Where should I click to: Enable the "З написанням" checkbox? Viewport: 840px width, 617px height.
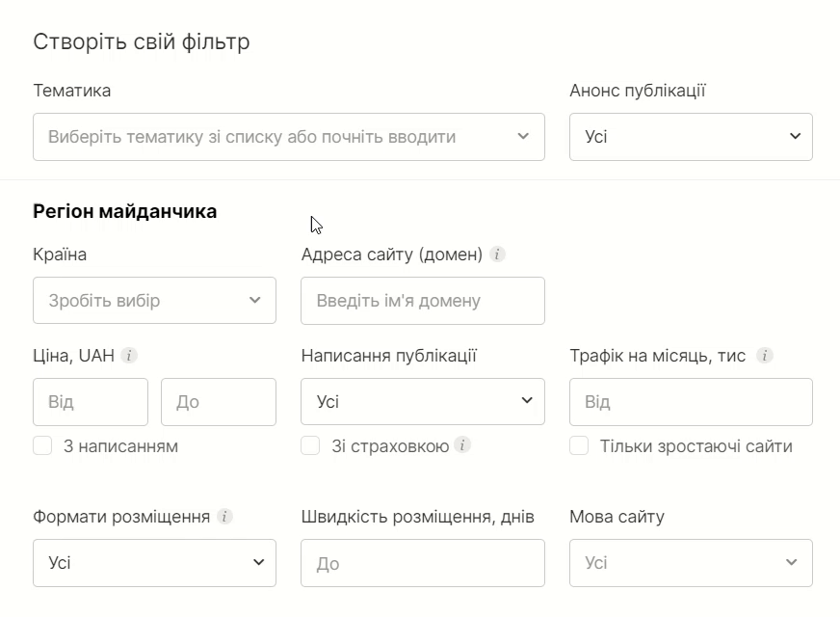(x=40, y=445)
